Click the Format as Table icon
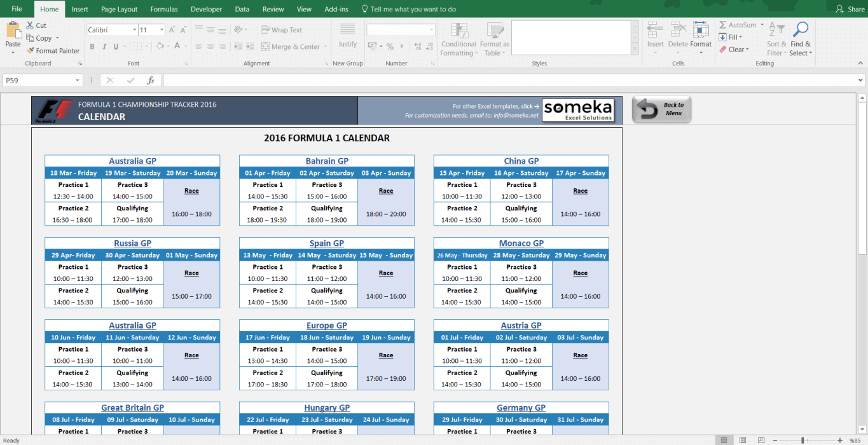The image size is (868, 445). point(494,31)
